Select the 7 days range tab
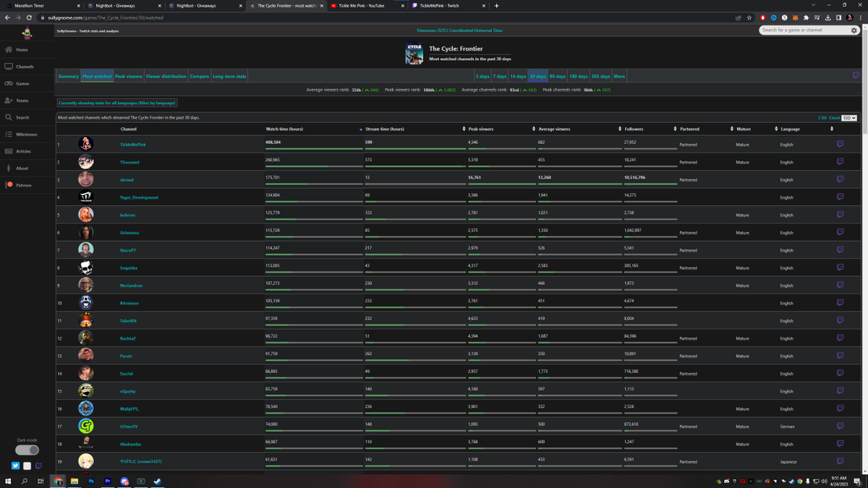 [500, 76]
